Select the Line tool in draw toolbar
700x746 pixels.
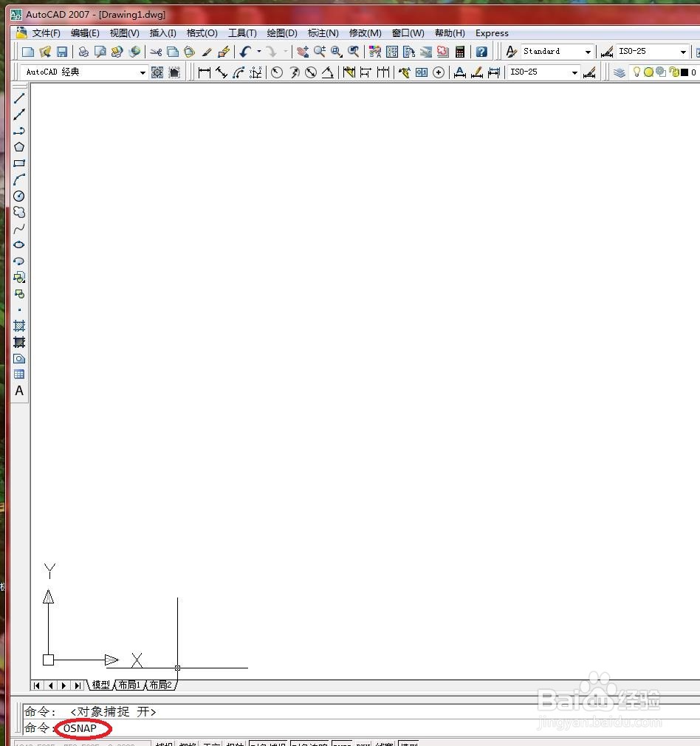click(19, 98)
